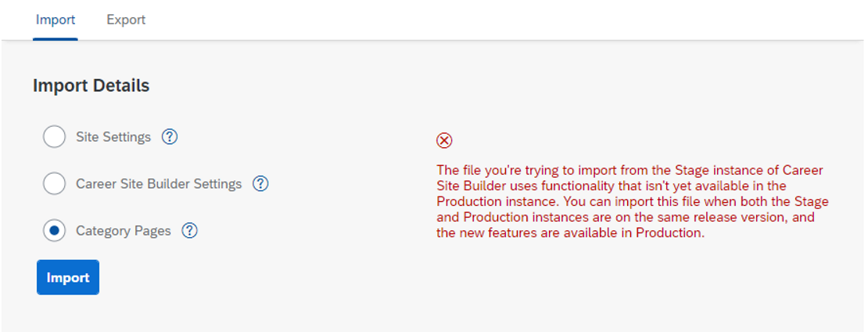Click the "Career Site Builder" text in the error
This screenshot has width=868, height=332.
point(629,178)
